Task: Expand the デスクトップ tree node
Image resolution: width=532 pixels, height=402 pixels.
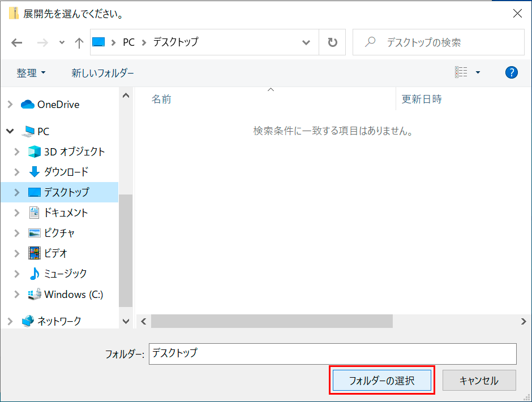Action: tap(17, 192)
